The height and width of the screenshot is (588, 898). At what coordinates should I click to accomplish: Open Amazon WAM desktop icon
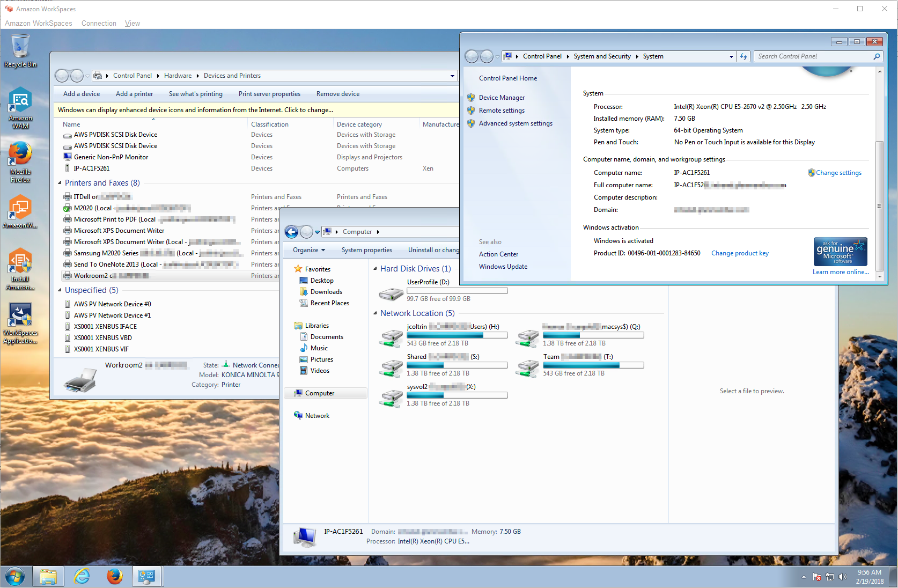pyautogui.click(x=20, y=108)
